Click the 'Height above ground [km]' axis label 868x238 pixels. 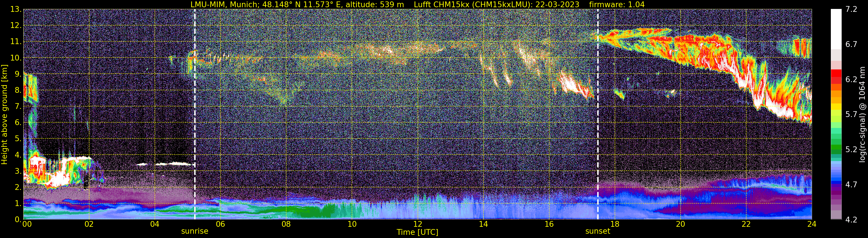coord(4,115)
